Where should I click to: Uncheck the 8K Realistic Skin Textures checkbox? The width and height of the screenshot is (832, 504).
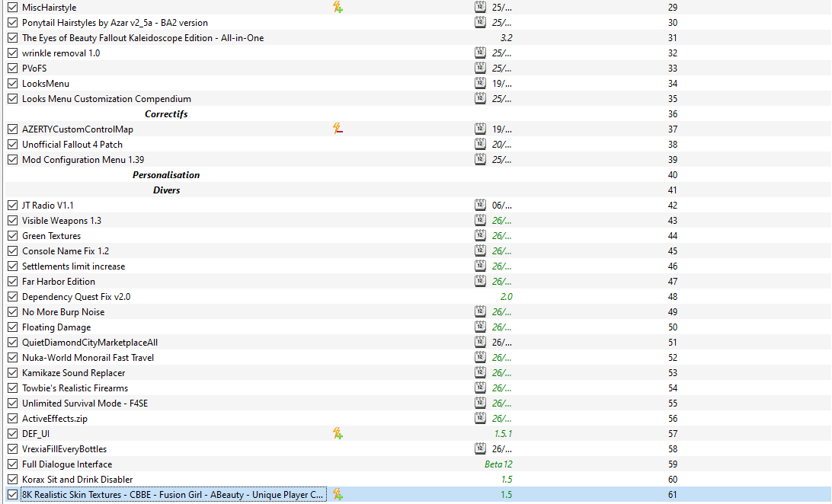(13, 495)
